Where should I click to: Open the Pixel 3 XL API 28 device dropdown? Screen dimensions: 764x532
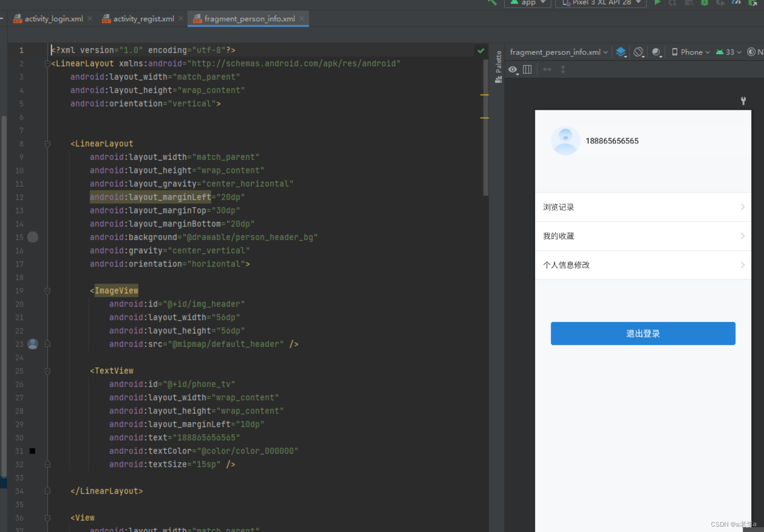(601, 3)
